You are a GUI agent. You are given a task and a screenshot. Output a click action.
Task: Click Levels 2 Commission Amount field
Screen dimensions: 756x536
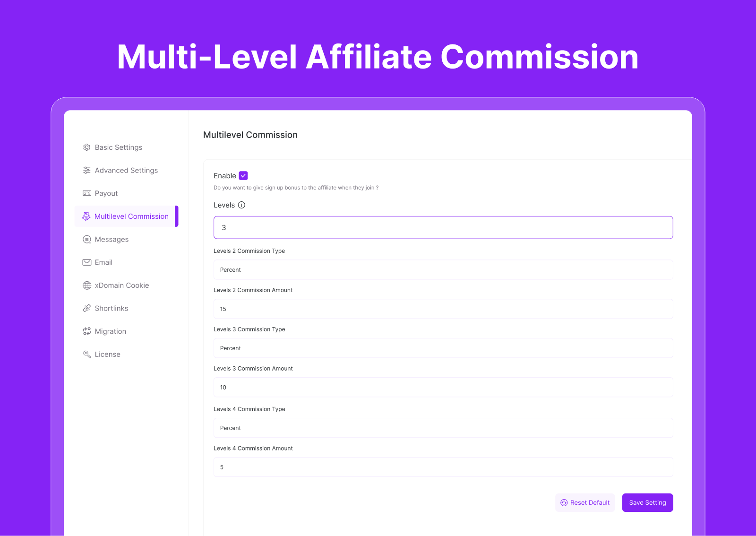[x=443, y=309]
